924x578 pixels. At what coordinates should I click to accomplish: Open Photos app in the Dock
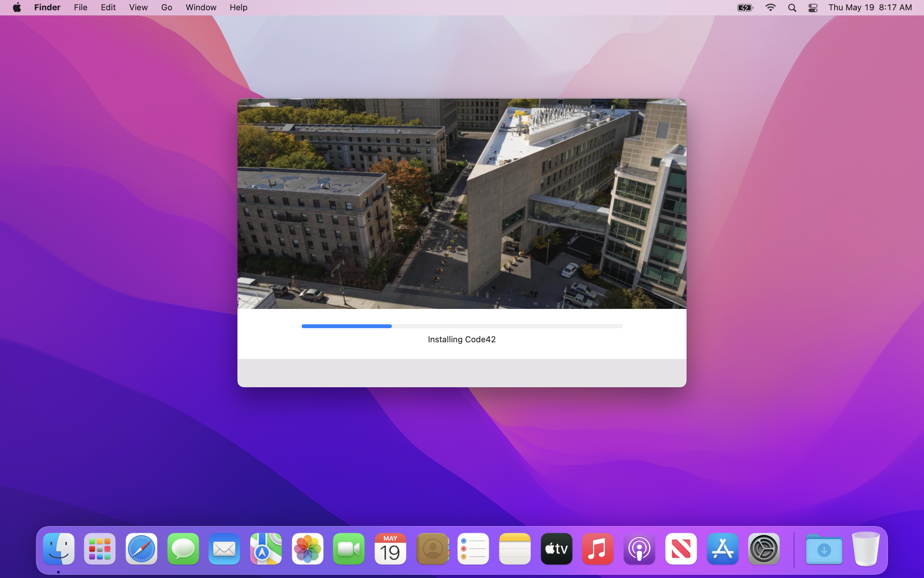[307, 548]
